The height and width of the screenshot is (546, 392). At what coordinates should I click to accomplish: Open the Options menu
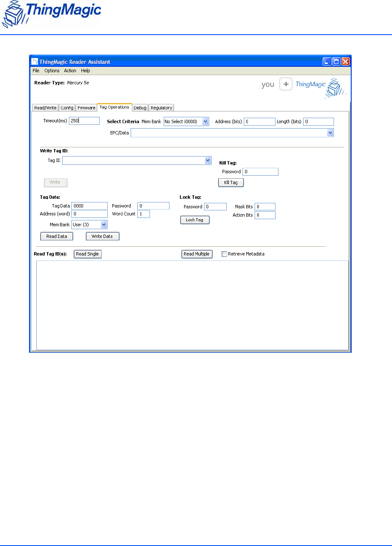[52, 71]
